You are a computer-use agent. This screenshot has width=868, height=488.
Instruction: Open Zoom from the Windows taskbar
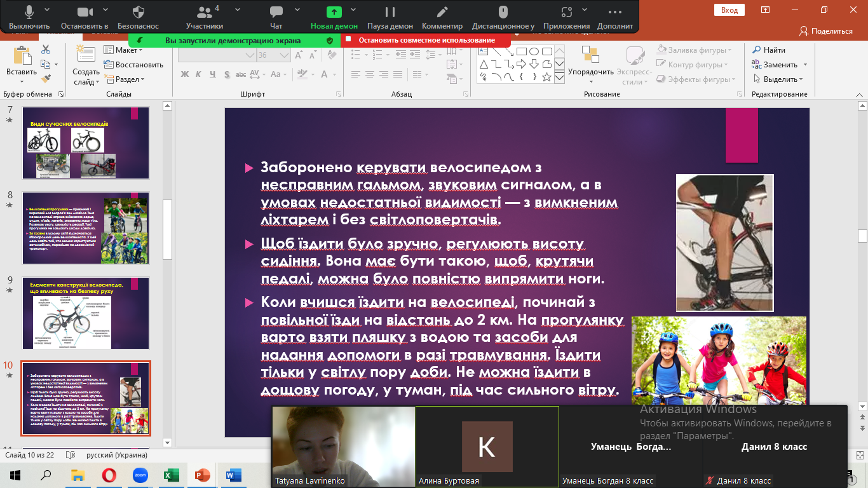140,475
